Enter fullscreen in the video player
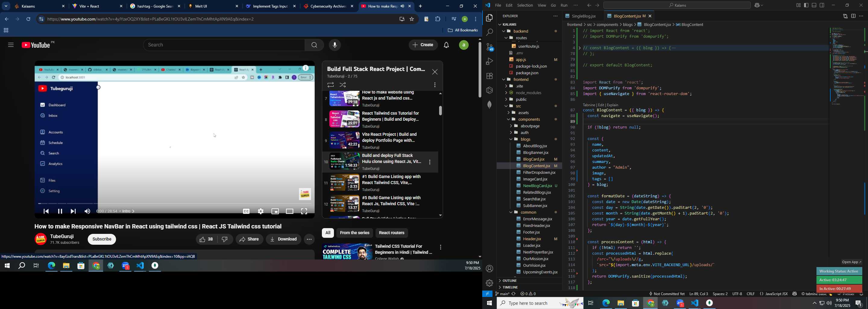This screenshot has width=868, height=309. pos(304,211)
